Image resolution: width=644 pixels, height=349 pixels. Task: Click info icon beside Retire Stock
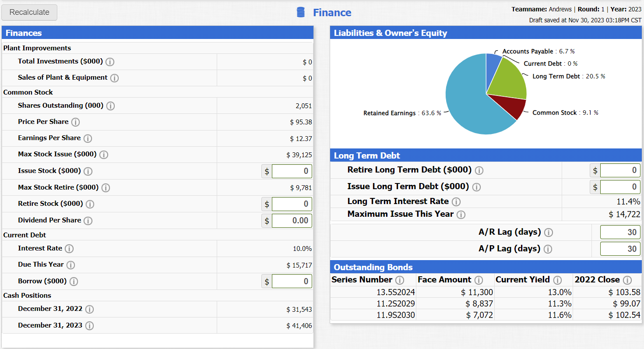pyautogui.click(x=90, y=204)
